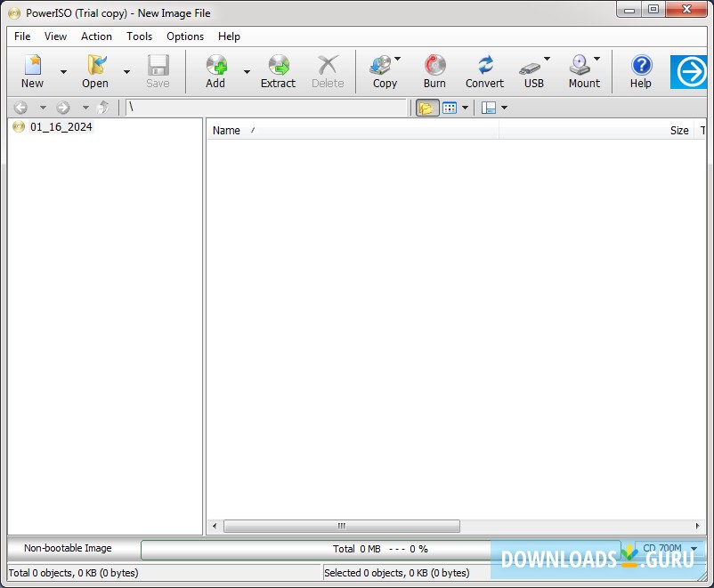Click the Burn disc icon

[x=434, y=65]
